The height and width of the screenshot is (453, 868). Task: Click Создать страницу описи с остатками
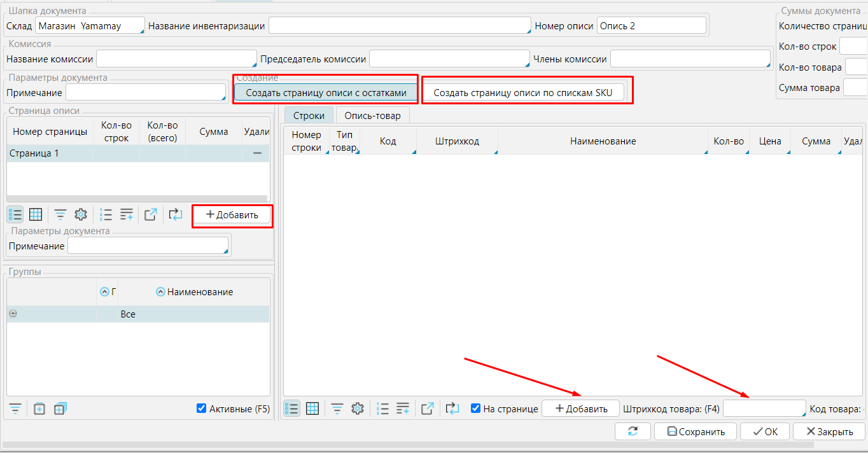pos(326,93)
